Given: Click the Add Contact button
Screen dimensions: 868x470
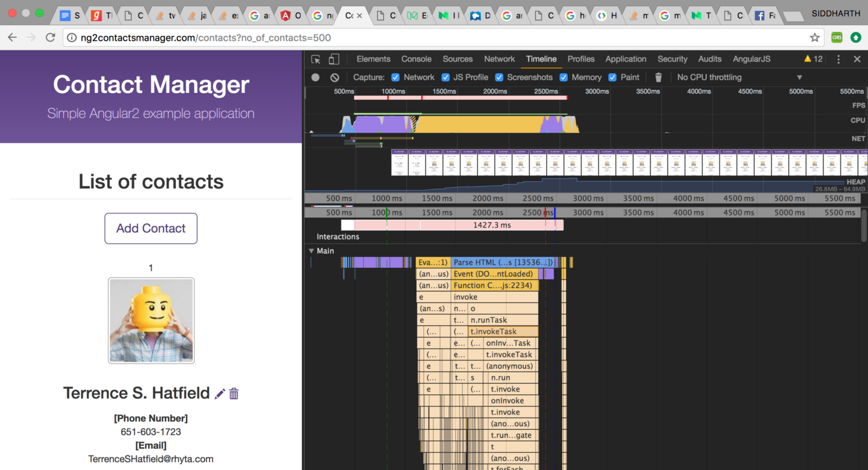Looking at the screenshot, I should pos(151,228).
